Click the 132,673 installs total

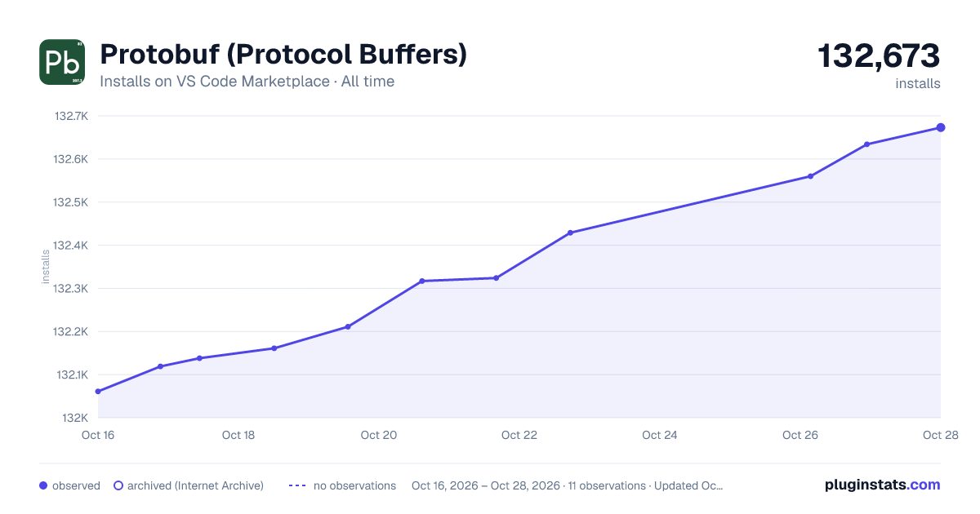tap(879, 56)
